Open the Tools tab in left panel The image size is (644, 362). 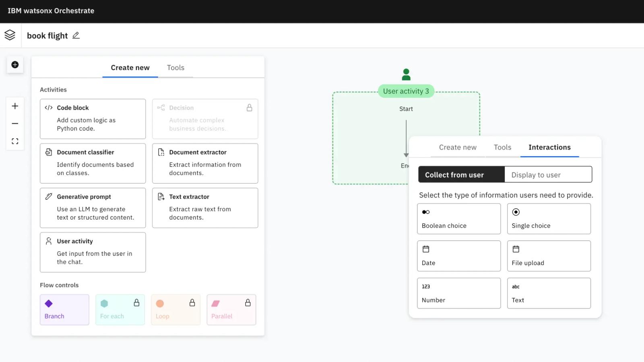(175, 68)
